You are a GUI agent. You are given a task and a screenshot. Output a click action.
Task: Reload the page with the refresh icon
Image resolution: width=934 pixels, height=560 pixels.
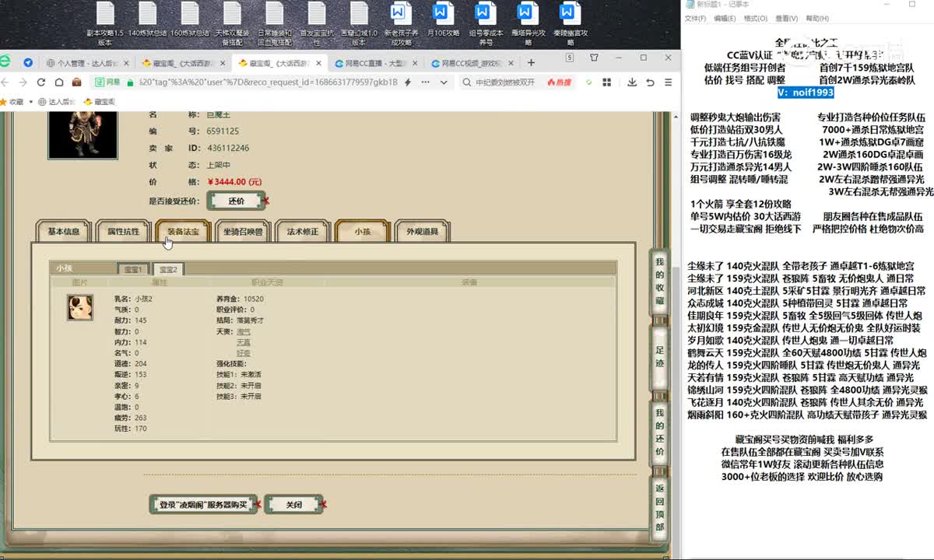coord(41,82)
